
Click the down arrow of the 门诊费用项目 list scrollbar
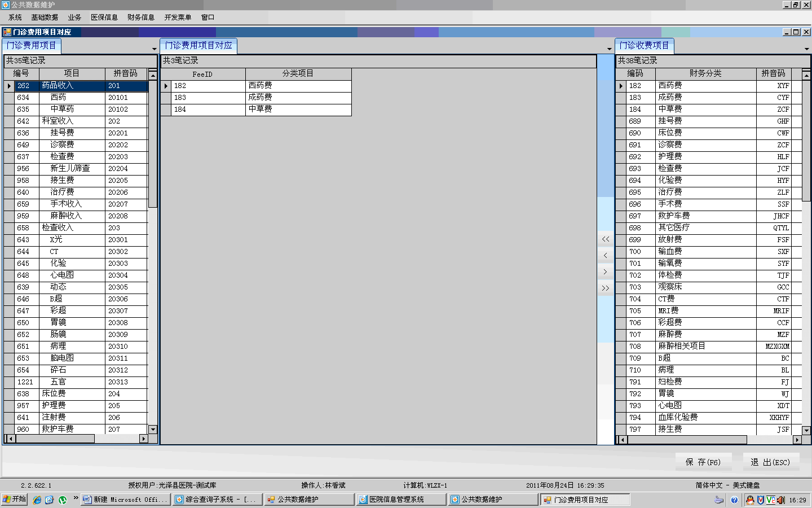coord(153,430)
